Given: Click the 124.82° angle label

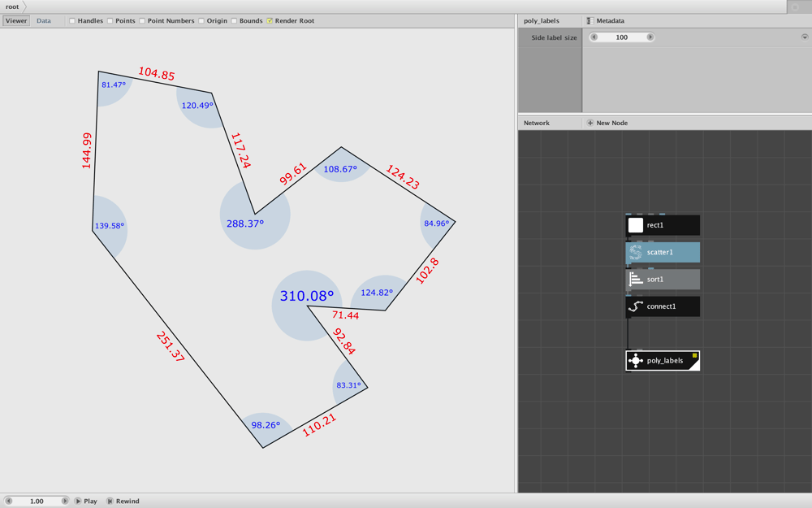Looking at the screenshot, I should (377, 293).
